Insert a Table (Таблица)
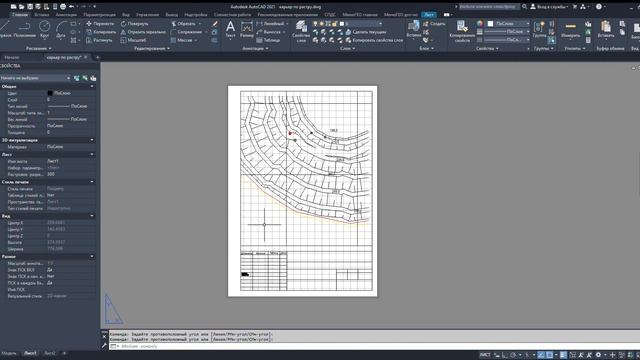Screen dimensions: 640x360 pyautogui.click(x=268, y=40)
